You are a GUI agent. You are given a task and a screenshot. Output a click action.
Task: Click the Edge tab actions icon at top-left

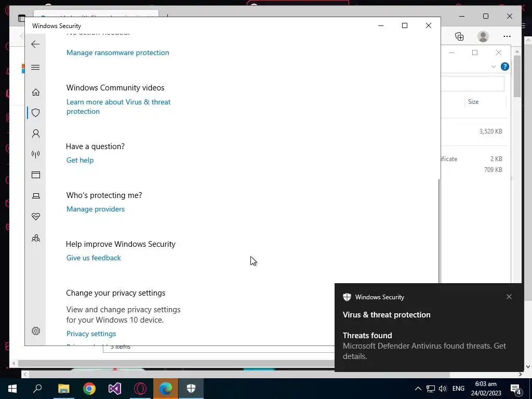pyautogui.click(x=22, y=18)
